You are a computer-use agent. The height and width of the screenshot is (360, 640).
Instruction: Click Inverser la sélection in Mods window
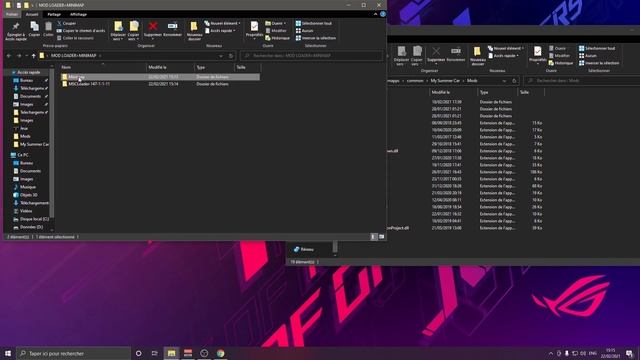pos(599,63)
